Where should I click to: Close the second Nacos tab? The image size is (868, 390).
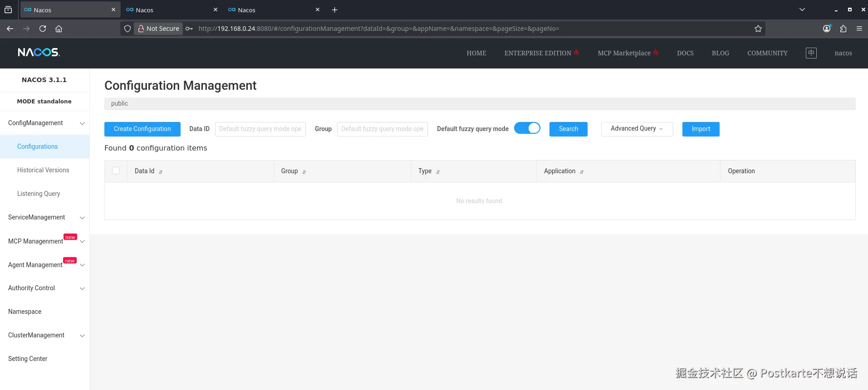click(x=216, y=10)
